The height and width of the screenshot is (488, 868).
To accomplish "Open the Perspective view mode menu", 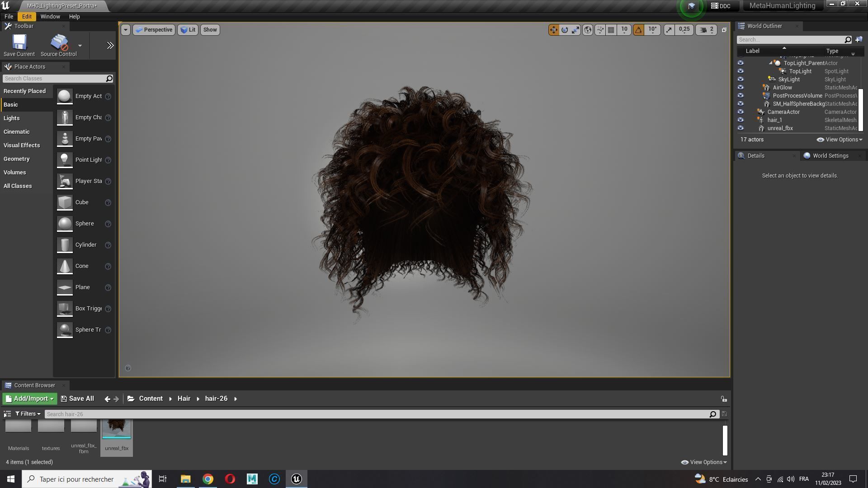I will click(x=154, y=30).
